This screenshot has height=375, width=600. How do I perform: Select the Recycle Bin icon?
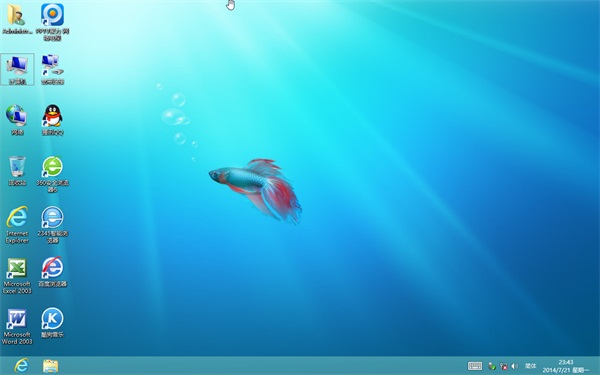[17, 171]
